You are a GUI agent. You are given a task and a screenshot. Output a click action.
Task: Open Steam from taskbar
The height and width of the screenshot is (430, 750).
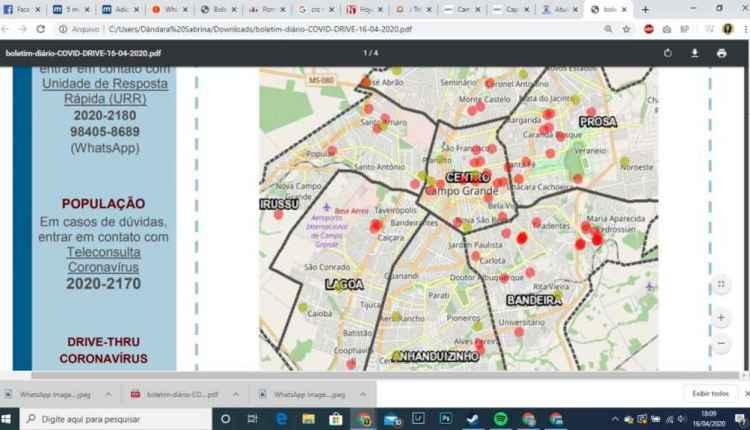(473, 419)
